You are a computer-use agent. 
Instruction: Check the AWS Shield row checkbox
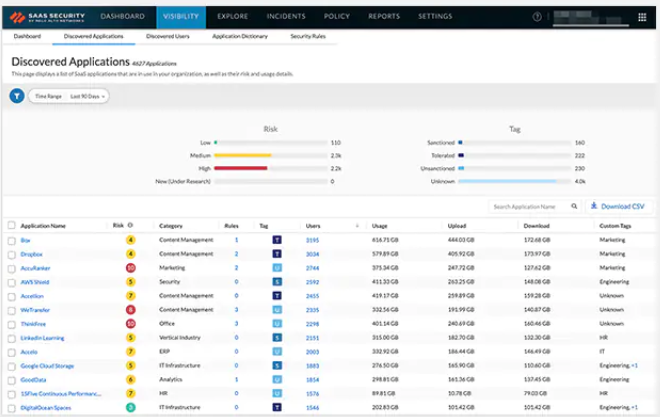tap(11, 282)
